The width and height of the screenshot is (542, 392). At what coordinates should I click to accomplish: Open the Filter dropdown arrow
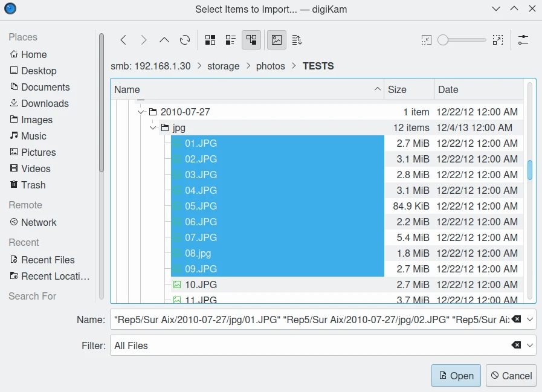[x=531, y=345]
